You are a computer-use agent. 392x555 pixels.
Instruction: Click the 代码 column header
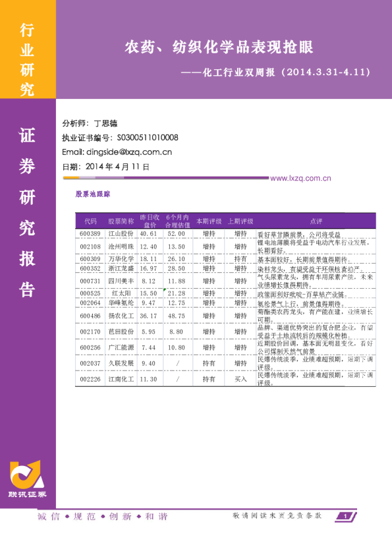point(90,221)
